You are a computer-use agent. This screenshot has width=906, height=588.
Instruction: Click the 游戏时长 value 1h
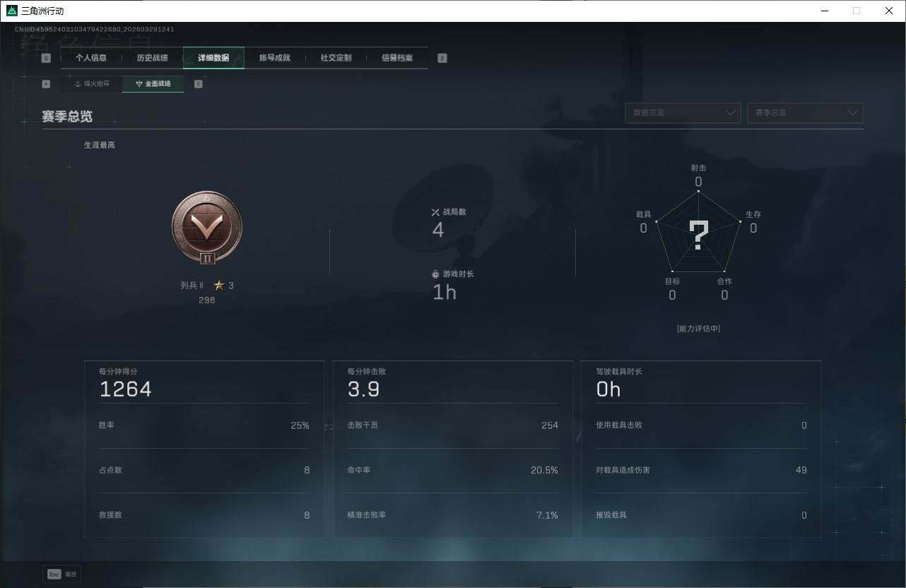click(x=445, y=292)
